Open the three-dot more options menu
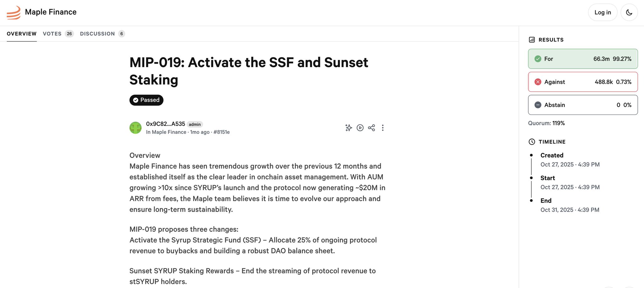The height and width of the screenshot is (288, 644). (x=383, y=128)
